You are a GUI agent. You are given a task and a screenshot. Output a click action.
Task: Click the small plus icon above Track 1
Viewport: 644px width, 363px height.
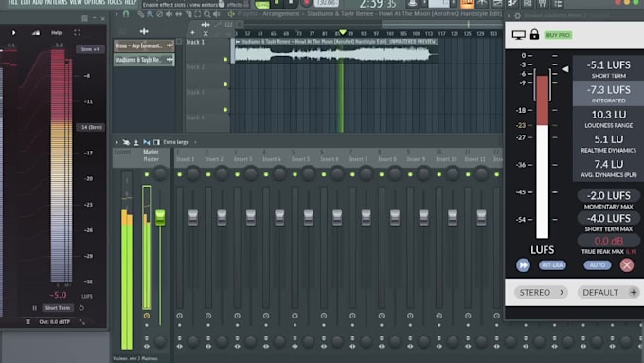[x=192, y=33]
